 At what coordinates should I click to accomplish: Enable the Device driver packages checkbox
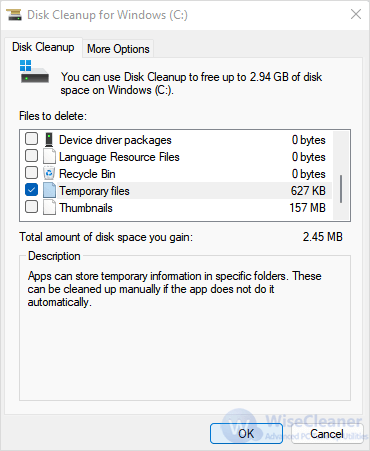(32, 139)
